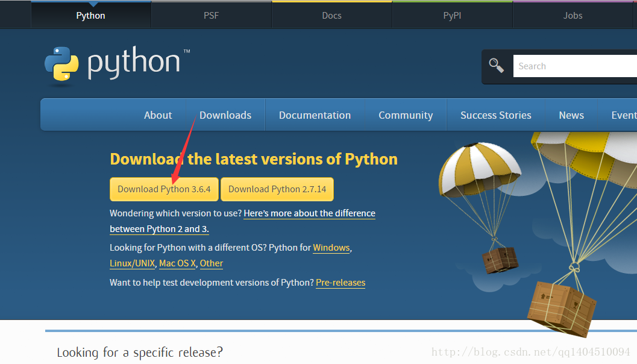Viewport: 637px width, 364px height.
Task: Follow the 'between Python 2 and 3' link
Action: click(159, 229)
